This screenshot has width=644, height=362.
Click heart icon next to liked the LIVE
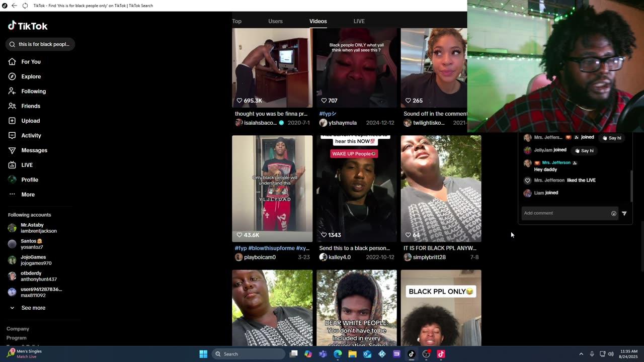pos(527,180)
